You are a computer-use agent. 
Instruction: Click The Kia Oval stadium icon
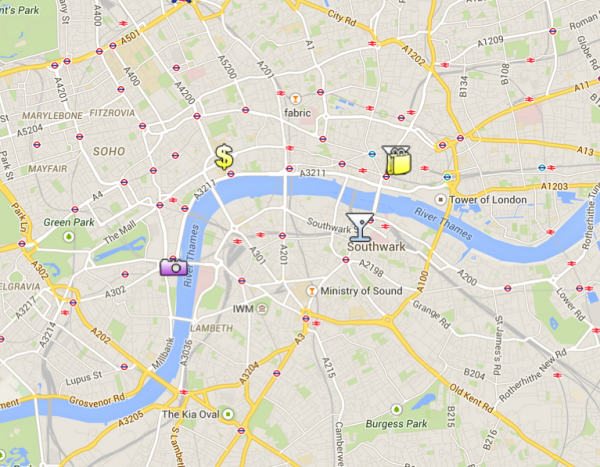228,414
